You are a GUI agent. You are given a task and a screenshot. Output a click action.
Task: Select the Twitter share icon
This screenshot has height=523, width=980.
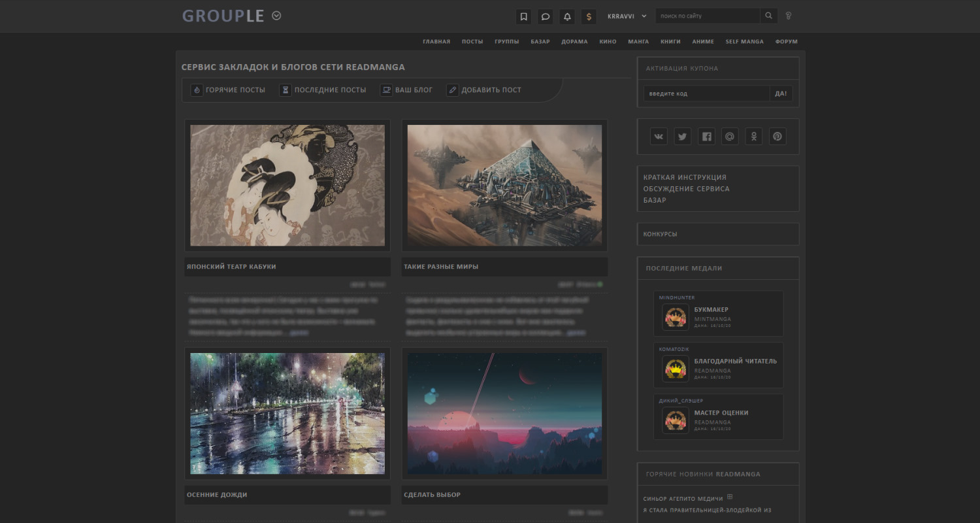pos(682,136)
